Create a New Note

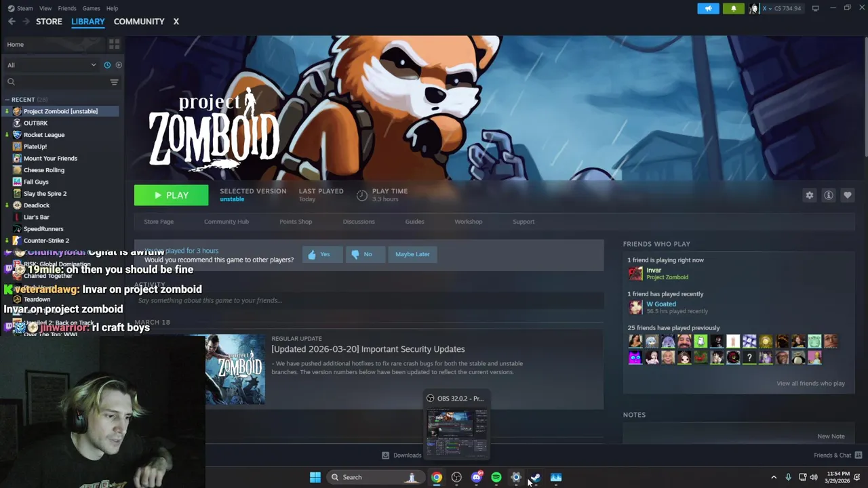pos(831,436)
